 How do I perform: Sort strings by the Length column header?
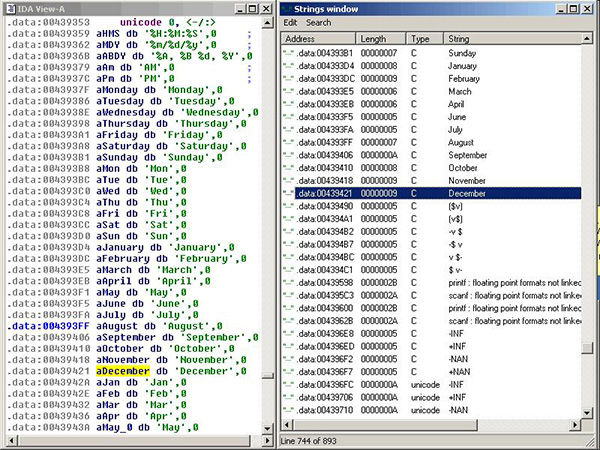[381, 39]
